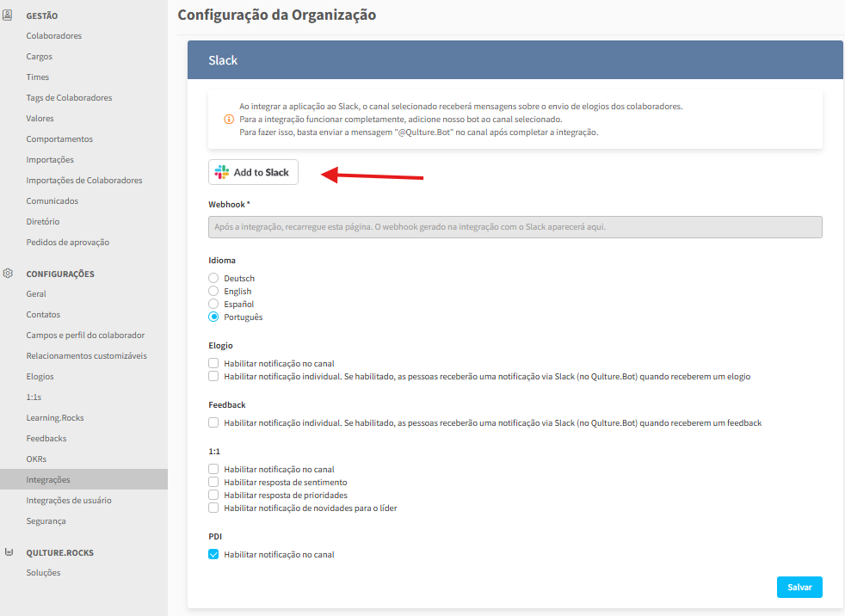The width and height of the screenshot is (845, 616).
Task: Enable Feedback individual notification checkbox
Action: click(213, 422)
